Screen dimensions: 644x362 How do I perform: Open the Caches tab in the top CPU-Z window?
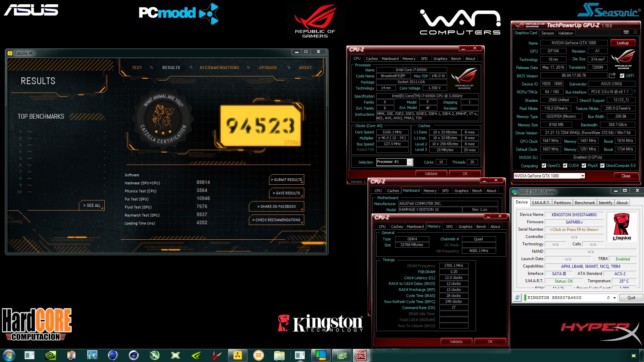(x=372, y=59)
